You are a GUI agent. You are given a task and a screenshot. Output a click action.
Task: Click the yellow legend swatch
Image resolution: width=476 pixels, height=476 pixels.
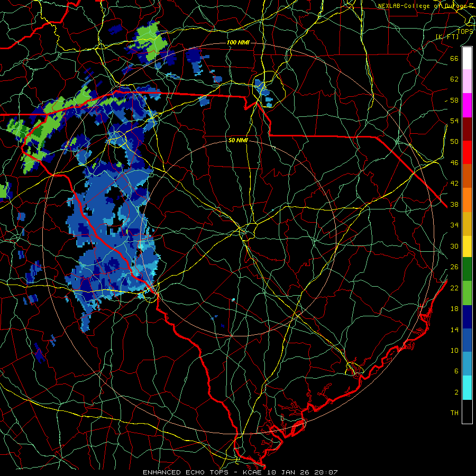coord(467,246)
